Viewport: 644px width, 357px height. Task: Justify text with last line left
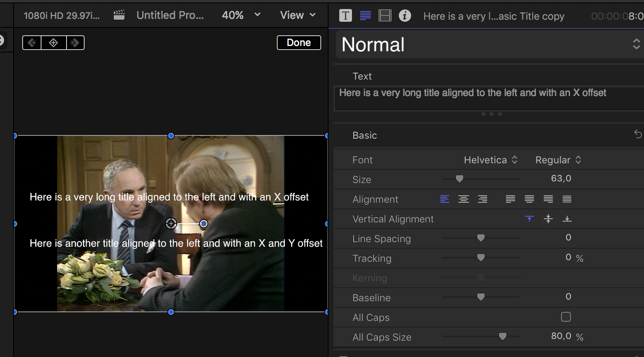pos(511,199)
